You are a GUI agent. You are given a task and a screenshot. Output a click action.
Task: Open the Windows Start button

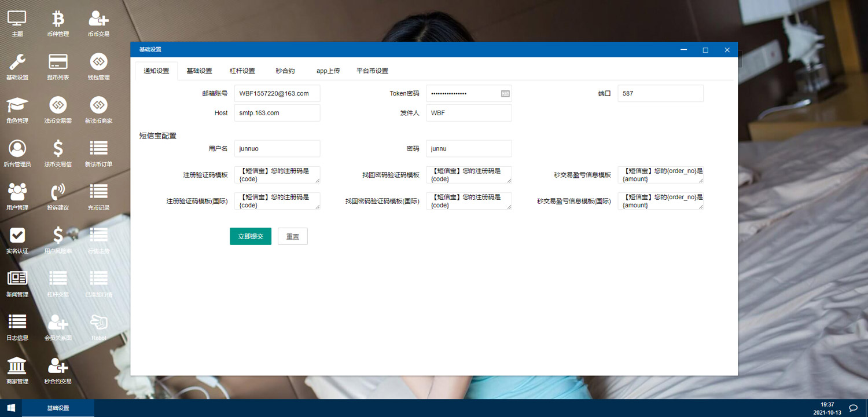pos(10,408)
